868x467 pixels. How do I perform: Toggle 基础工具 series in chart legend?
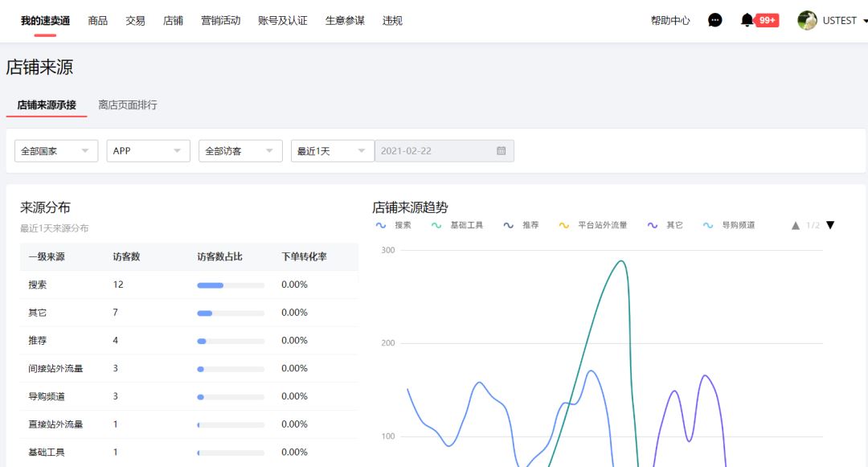(x=457, y=225)
